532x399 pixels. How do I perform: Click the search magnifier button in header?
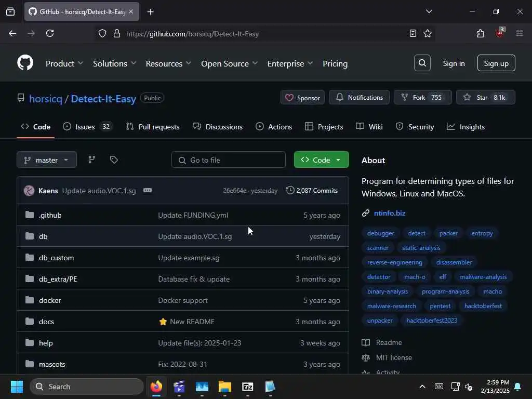(422, 63)
